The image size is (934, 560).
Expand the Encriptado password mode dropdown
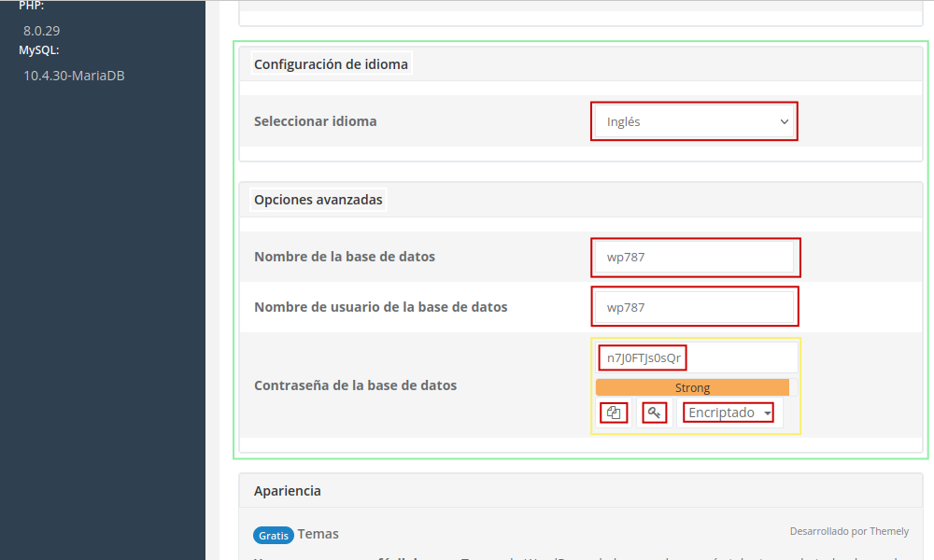pos(729,413)
